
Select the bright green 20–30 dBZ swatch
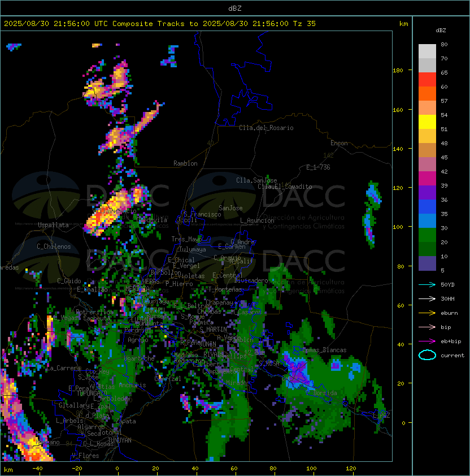coord(427,235)
